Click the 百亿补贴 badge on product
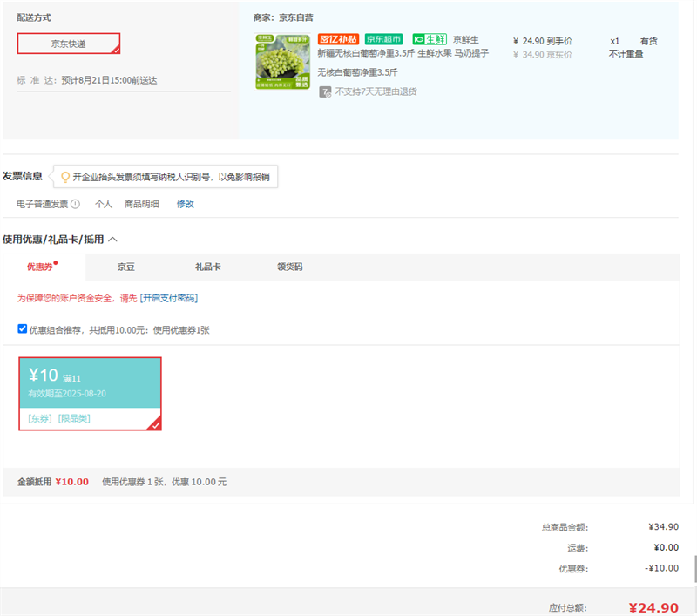The image size is (697, 616). pyautogui.click(x=339, y=39)
